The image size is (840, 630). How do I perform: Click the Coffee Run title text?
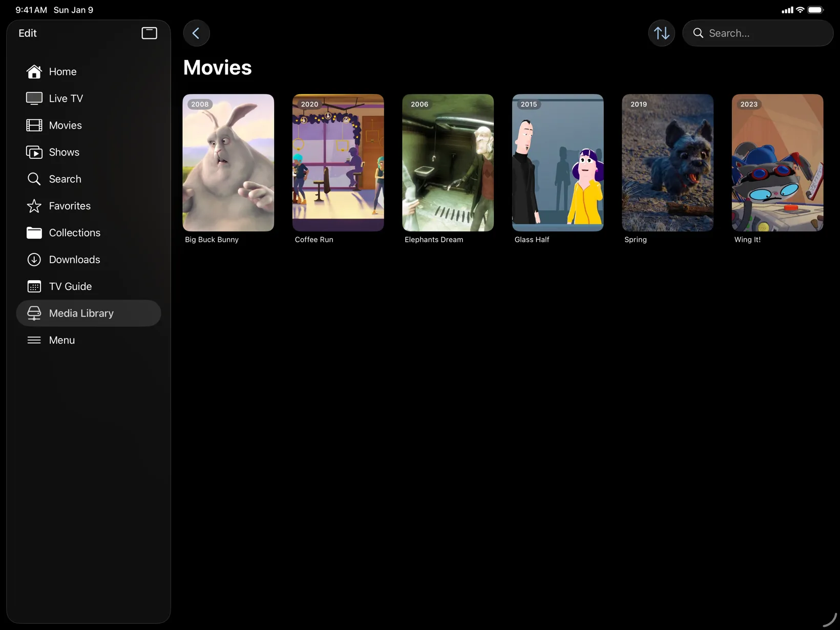[x=314, y=240]
